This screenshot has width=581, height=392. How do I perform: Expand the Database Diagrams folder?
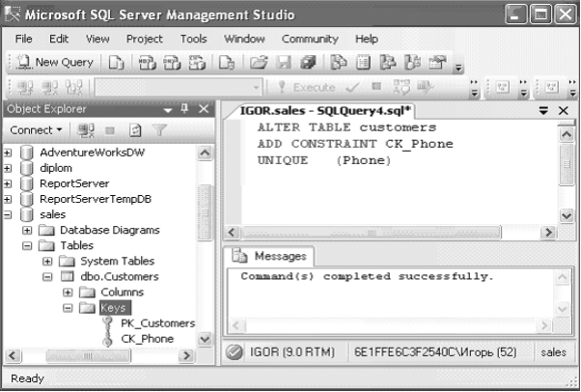pyautogui.click(x=27, y=231)
